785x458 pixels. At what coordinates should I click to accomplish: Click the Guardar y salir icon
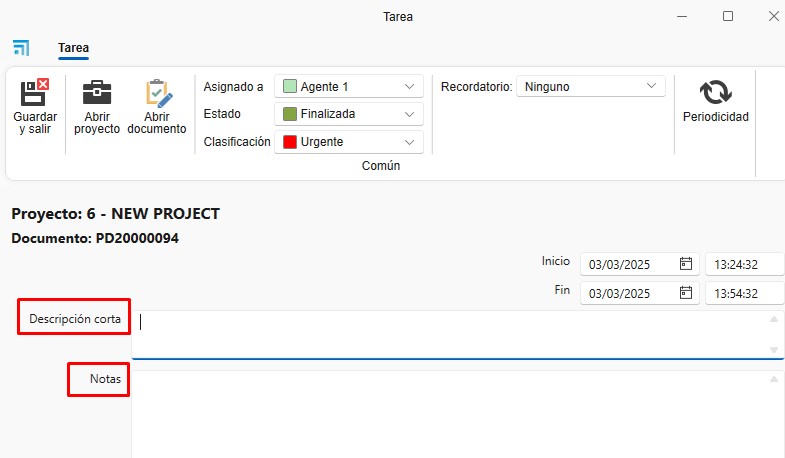click(35, 92)
